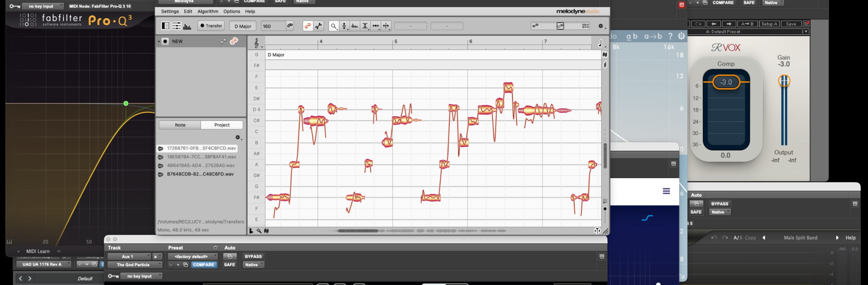
Task: Click the grey blobs icon on NEW track
Action: click(223, 41)
